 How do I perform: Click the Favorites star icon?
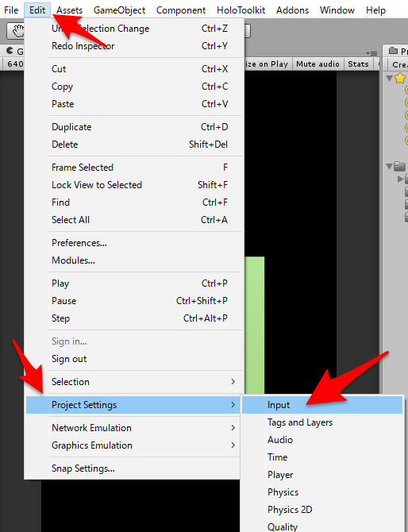[400, 79]
